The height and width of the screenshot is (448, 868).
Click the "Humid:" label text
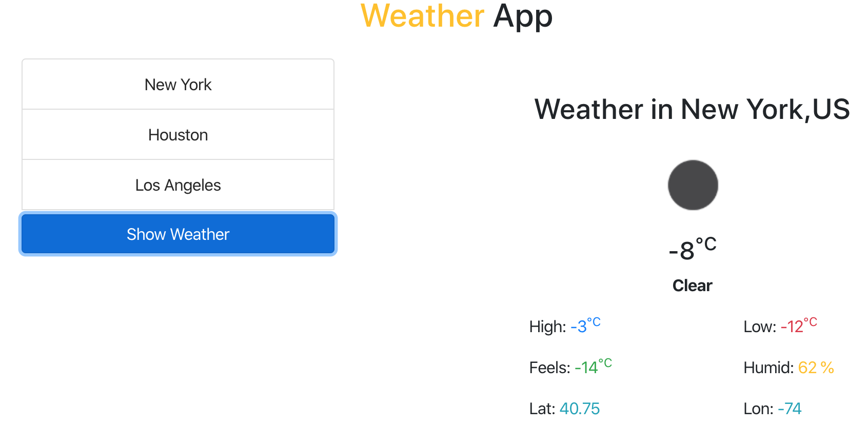tap(768, 368)
